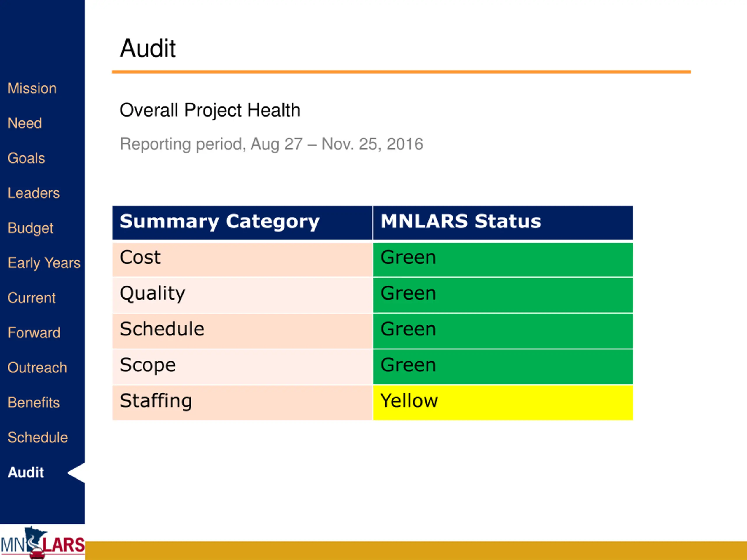Click the Green status for Quality

pyautogui.click(x=503, y=295)
